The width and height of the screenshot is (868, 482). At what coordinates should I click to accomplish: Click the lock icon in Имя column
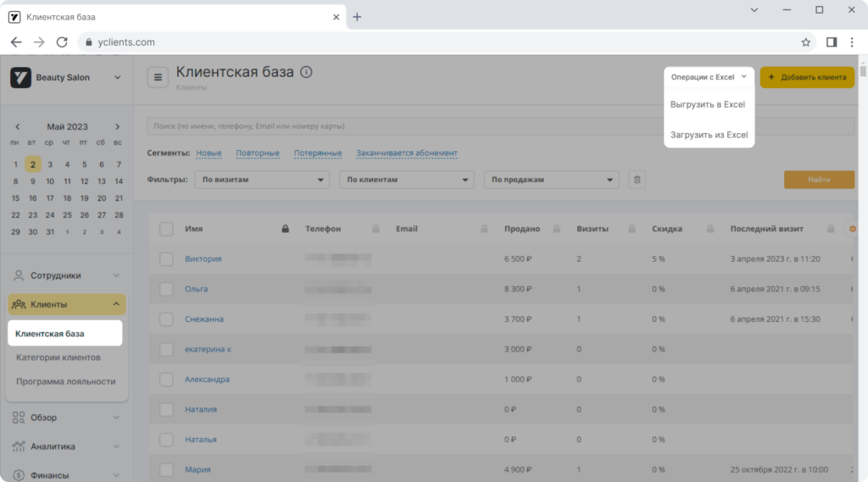pos(285,229)
